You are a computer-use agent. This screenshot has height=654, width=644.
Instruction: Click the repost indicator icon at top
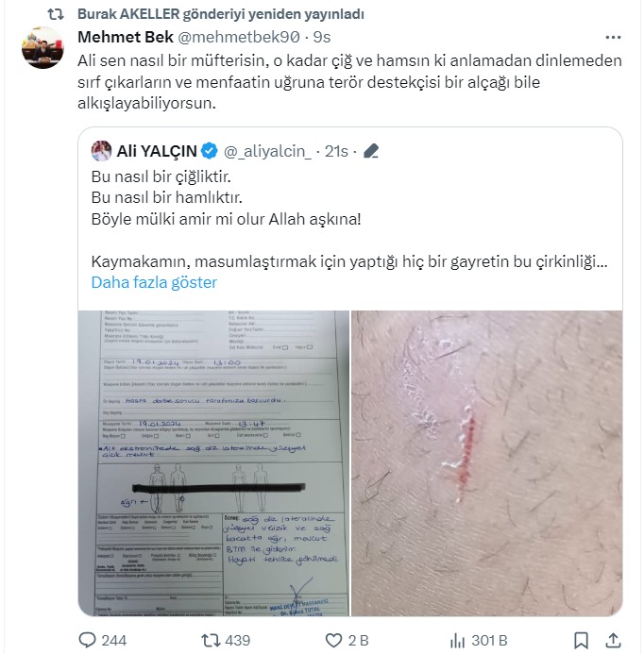(57, 14)
